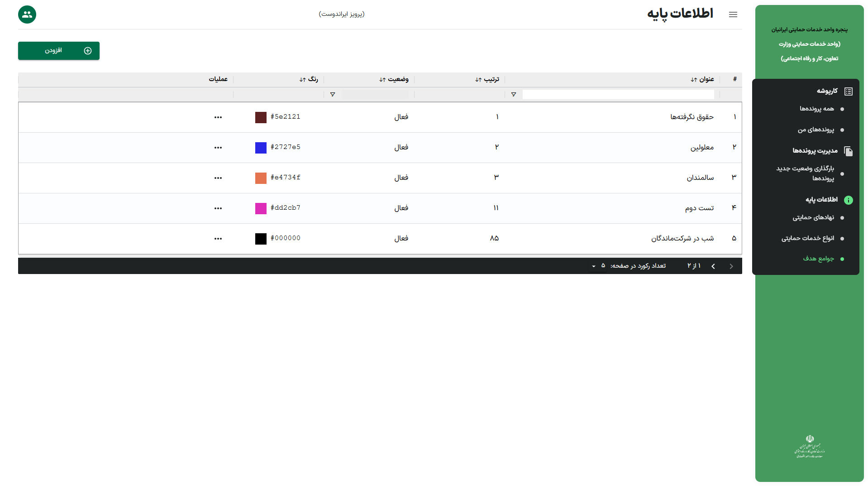Viewport: 868px width, 486px height.
Task: Sort the table by عنوان column
Action: click(x=702, y=80)
